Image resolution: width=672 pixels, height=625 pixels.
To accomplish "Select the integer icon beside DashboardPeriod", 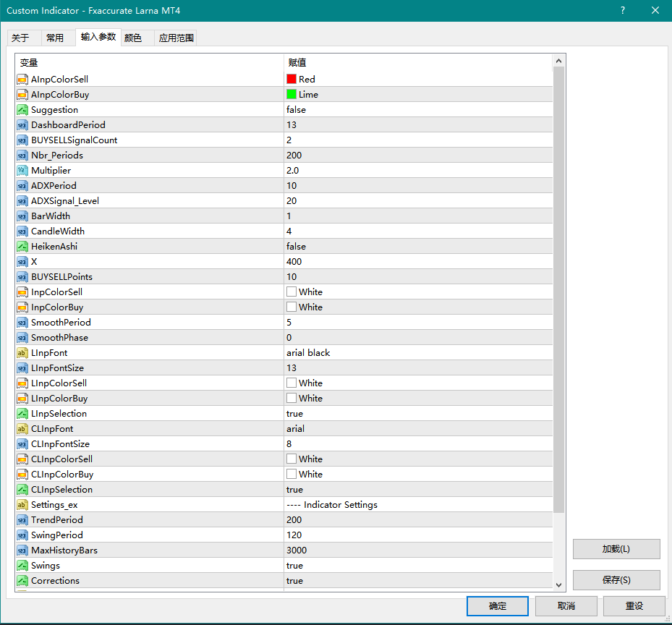I will [x=22, y=125].
